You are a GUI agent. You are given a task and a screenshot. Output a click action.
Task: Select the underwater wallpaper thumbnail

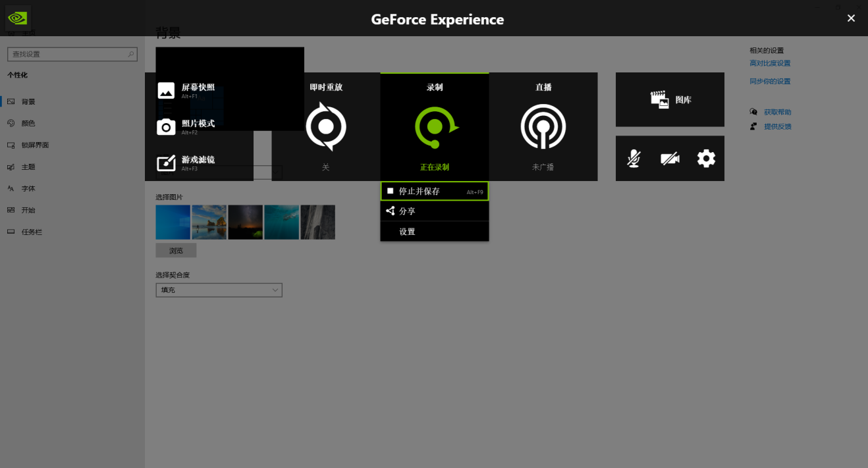pyautogui.click(x=282, y=222)
